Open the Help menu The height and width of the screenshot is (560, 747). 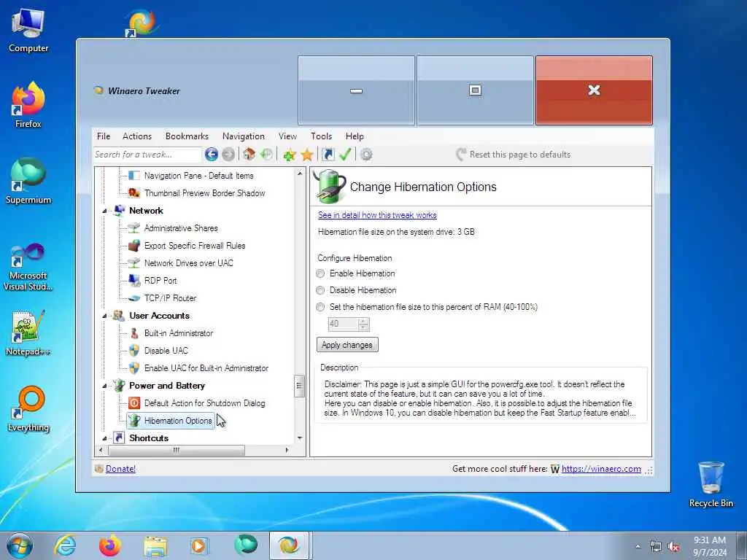click(x=355, y=136)
